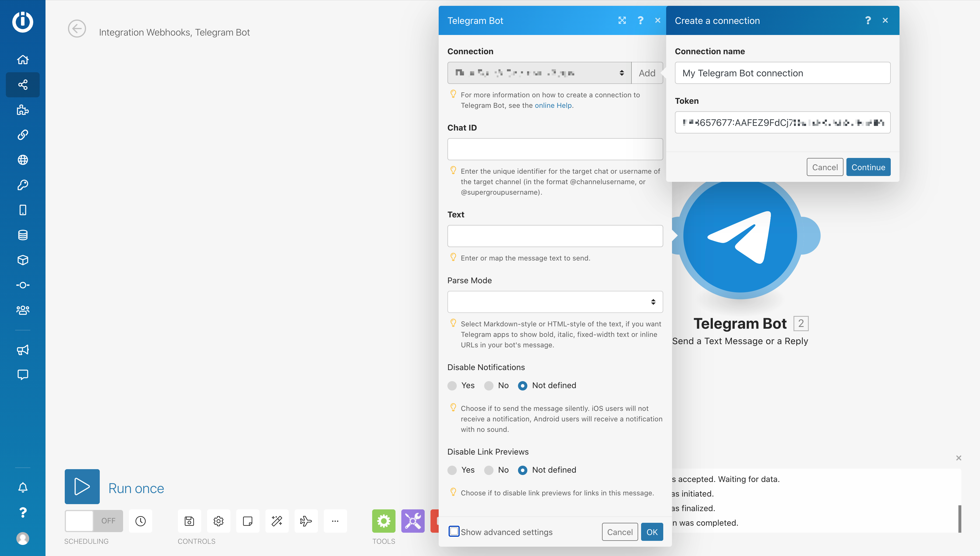980x556 pixels.
Task: Enable the Show advanced settings checkbox
Action: coord(454,532)
